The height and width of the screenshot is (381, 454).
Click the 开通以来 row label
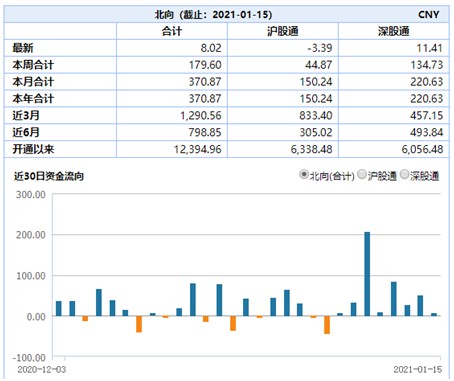33,149
